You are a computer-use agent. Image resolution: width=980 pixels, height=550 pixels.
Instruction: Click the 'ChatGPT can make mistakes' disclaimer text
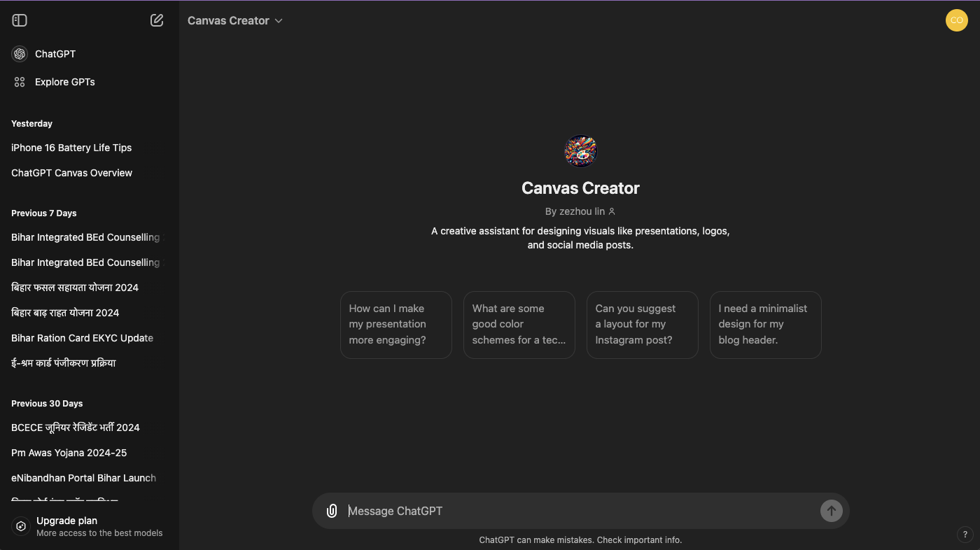[580, 540]
